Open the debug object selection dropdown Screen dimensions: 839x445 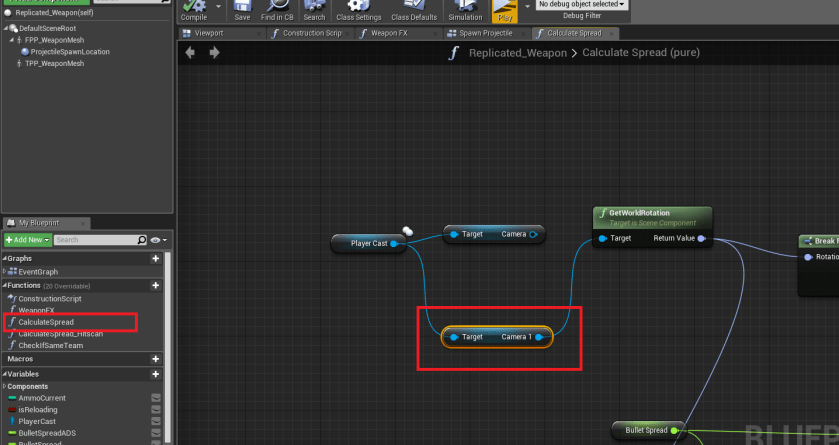click(582, 5)
